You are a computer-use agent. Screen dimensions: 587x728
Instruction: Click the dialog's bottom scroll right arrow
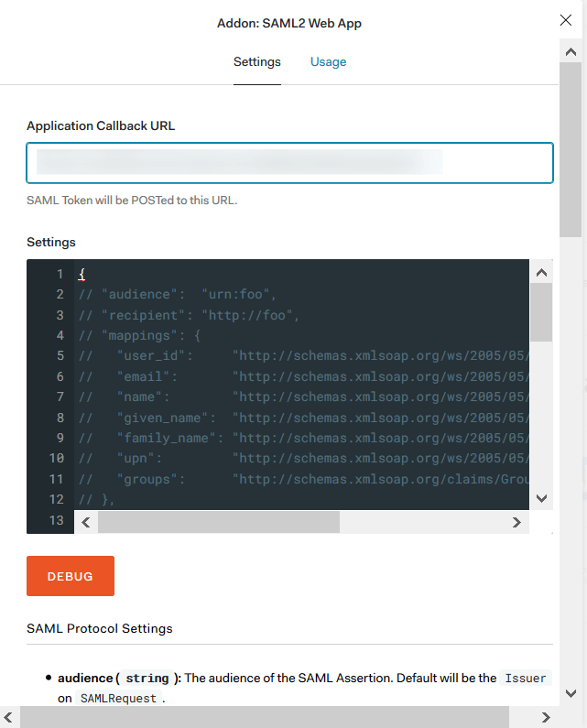click(547, 717)
